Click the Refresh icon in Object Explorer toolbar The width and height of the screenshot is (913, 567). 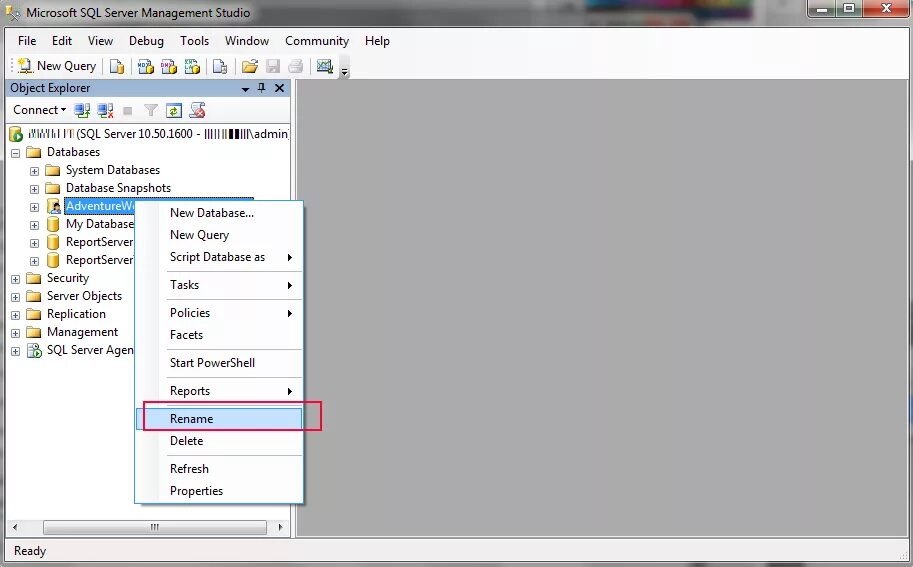(x=174, y=110)
